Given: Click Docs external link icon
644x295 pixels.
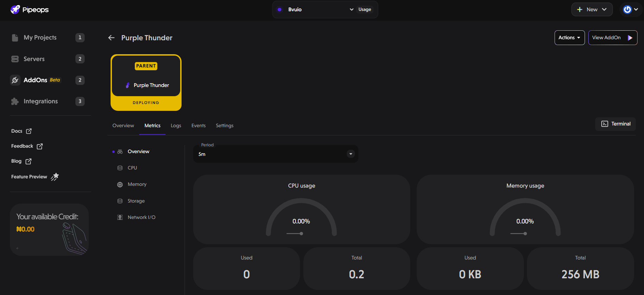Looking at the screenshot, I should (29, 131).
